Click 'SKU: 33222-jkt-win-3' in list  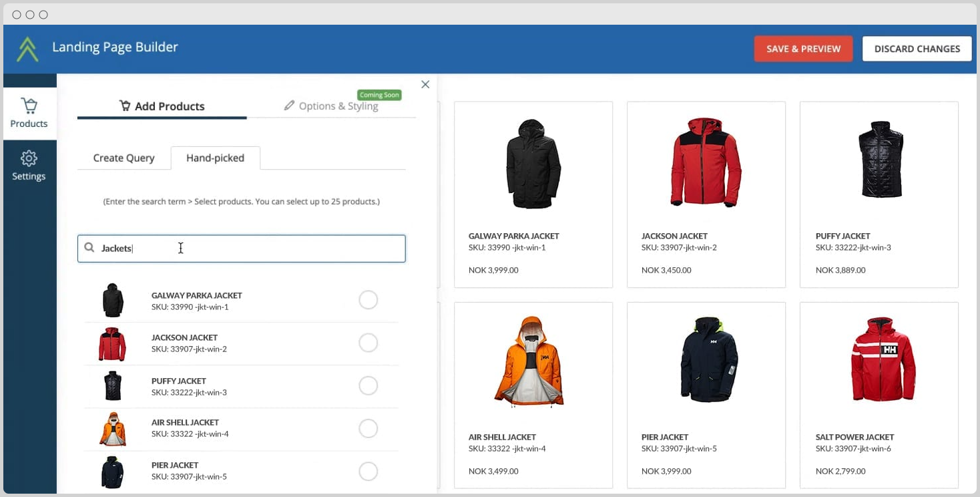[x=189, y=393]
